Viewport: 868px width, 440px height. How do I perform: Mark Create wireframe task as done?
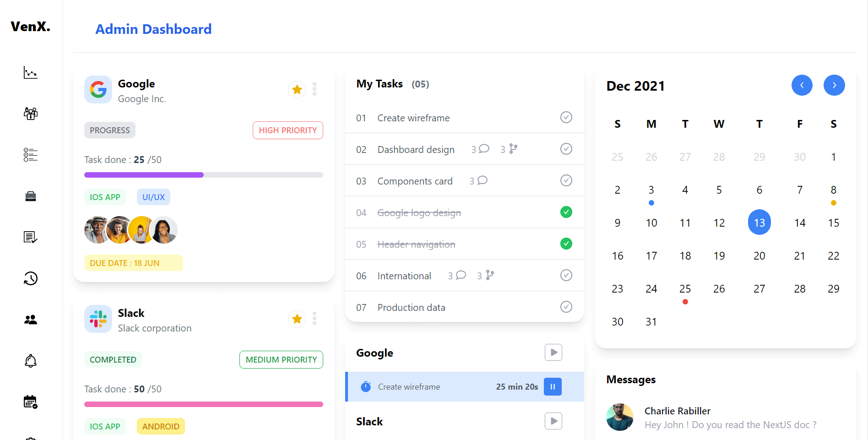coord(566,117)
